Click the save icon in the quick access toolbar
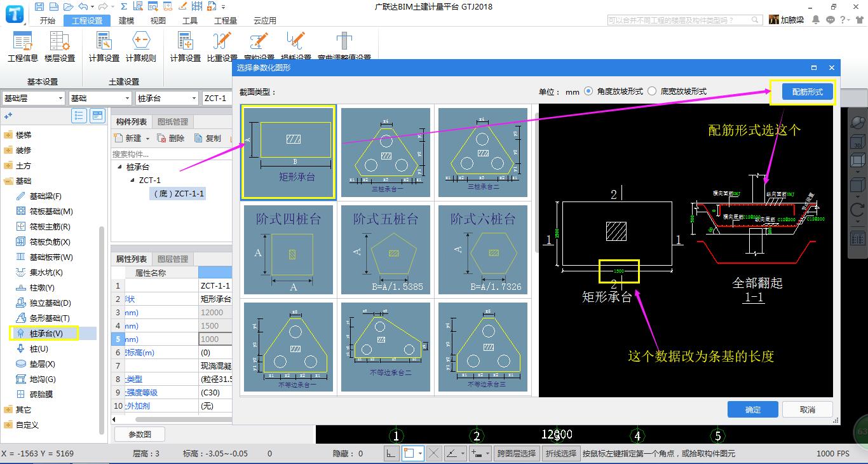This screenshot has height=464, width=868. click(40, 6)
